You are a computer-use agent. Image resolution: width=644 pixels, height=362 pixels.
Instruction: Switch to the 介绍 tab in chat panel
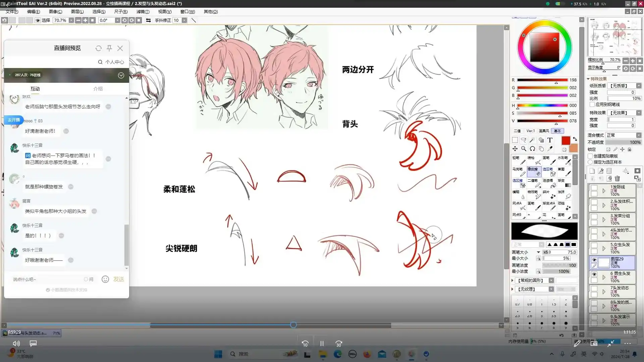[x=98, y=89]
